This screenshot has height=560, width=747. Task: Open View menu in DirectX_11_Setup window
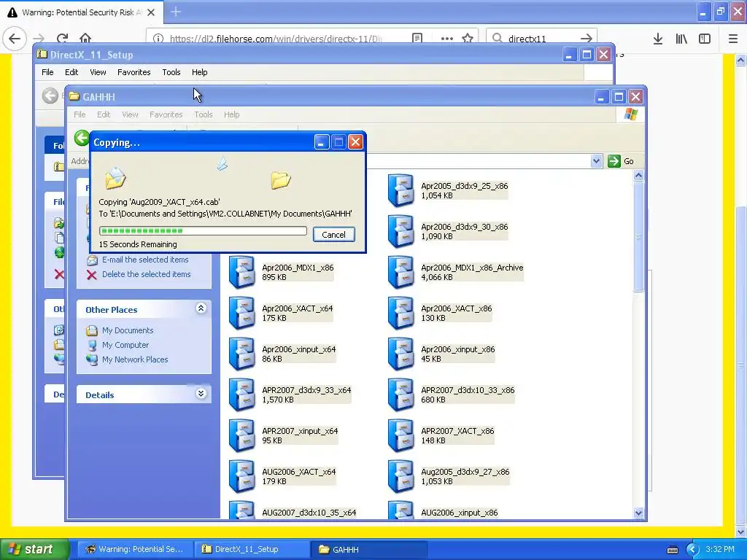point(98,72)
